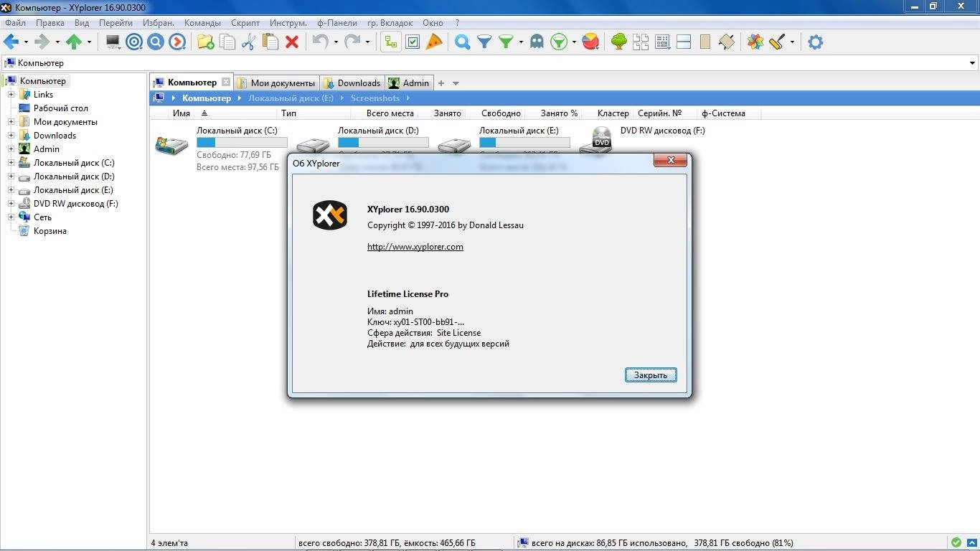Toggle the folder tree green tree icon
This screenshot has height=551, width=980.
tap(619, 42)
